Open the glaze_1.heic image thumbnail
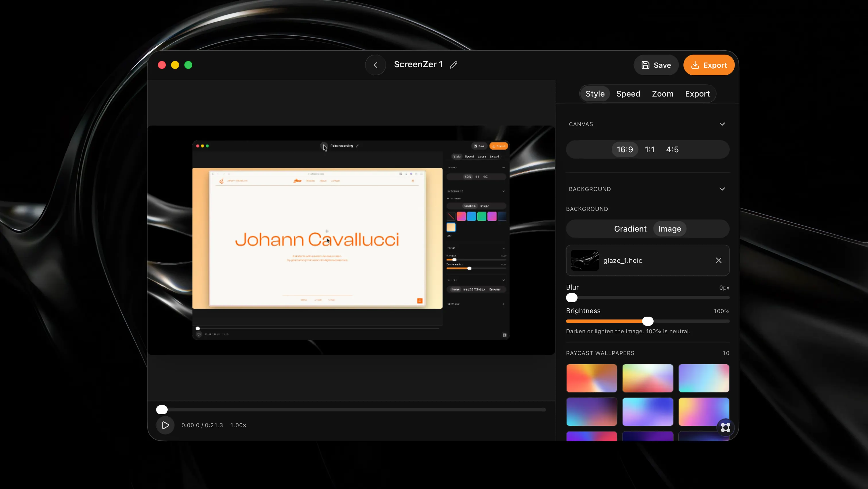 (585, 260)
